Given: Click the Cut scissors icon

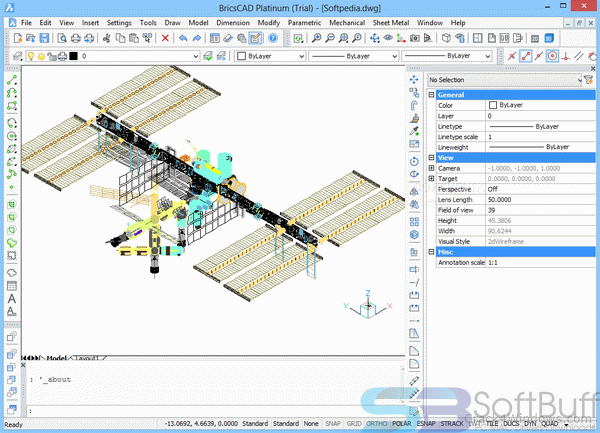Looking at the screenshot, I should pos(107,38).
